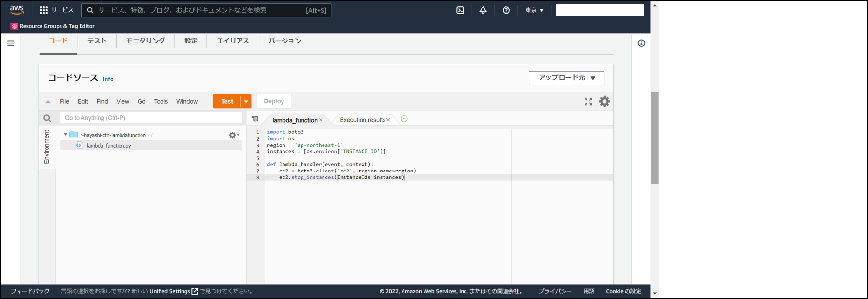This screenshot has width=868, height=299.
Task: Open Cookie の設定
Action: [624, 291]
